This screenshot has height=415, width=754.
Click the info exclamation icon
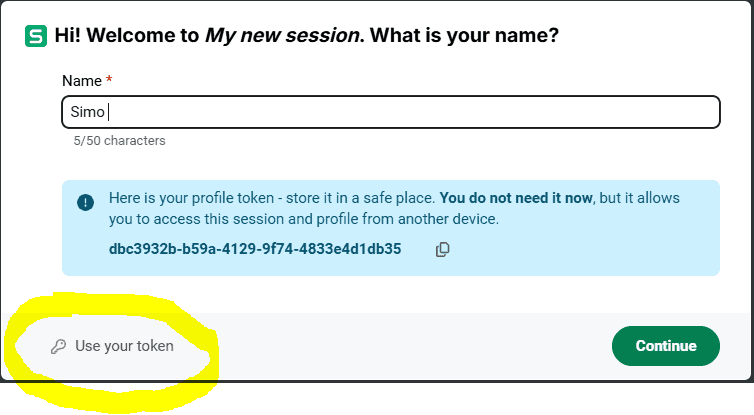coord(86,202)
